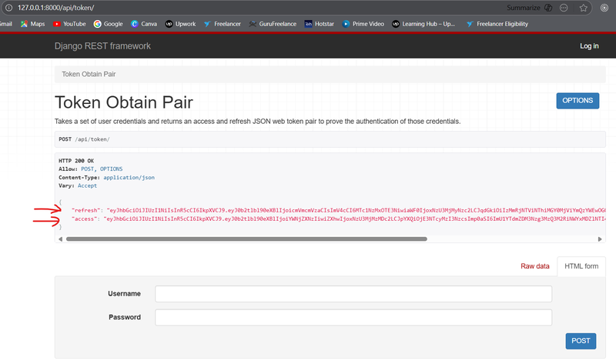Click the Django REST framework brand link
This screenshot has width=616, height=364.
pyautogui.click(x=102, y=46)
